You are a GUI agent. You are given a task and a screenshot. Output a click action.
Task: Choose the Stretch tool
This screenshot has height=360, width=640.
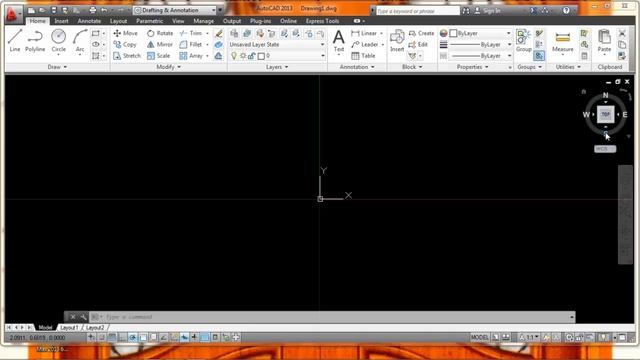pyautogui.click(x=127, y=56)
